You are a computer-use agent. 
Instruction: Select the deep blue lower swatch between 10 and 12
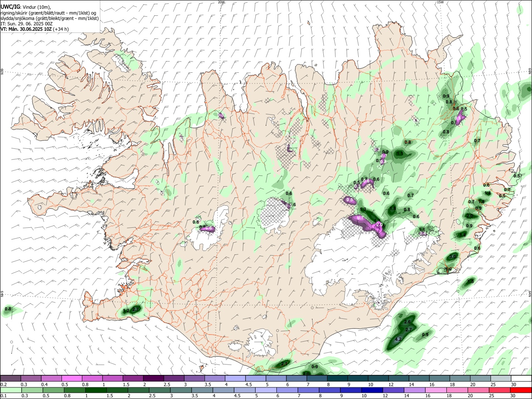pyautogui.click(x=372, y=390)
